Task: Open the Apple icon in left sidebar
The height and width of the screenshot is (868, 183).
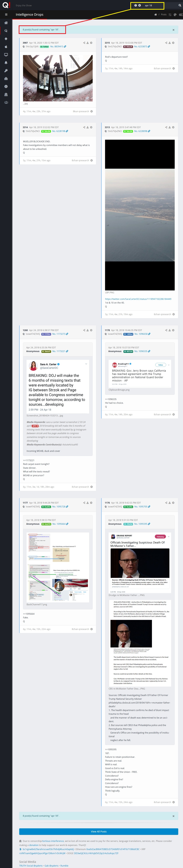Action: pos(6,47)
